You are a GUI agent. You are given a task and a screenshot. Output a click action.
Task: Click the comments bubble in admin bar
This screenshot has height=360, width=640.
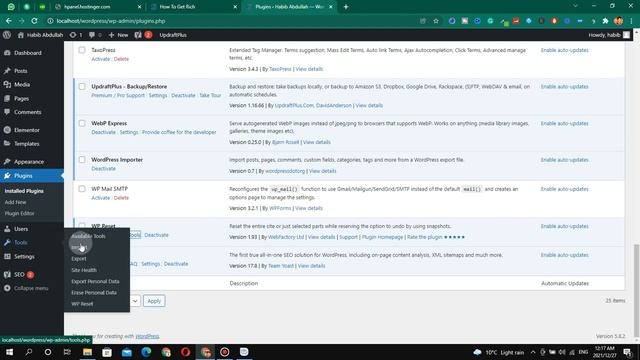[95, 35]
